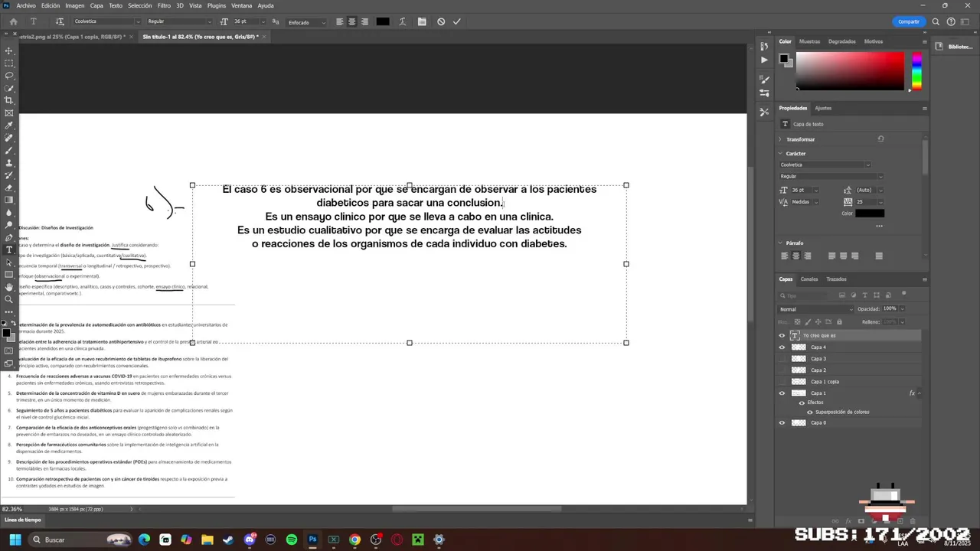Open the blend mode Normal dropdown

pyautogui.click(x=815, y=309)
